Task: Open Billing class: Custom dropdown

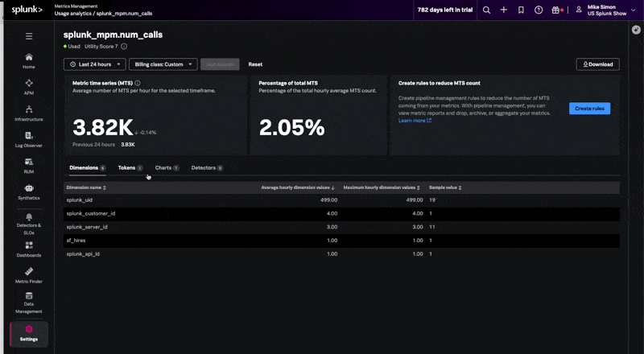Action: point(163,64)
